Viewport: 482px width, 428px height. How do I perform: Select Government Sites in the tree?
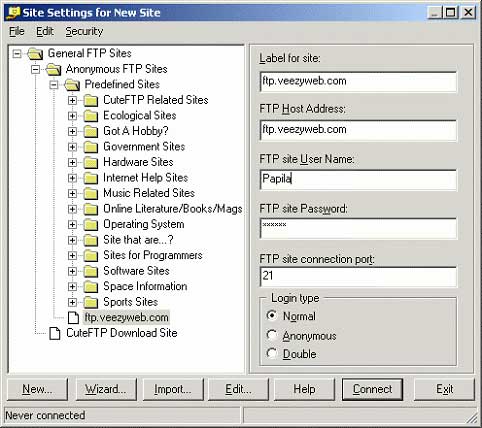pos(144,147)
